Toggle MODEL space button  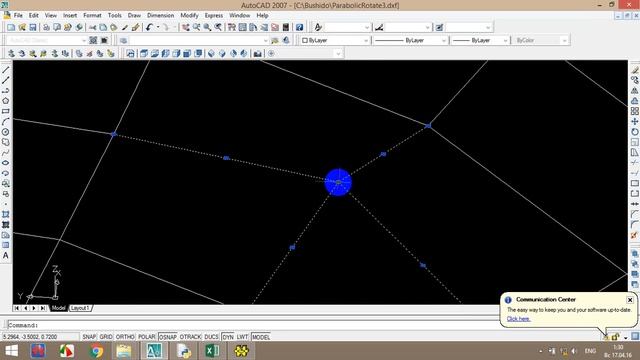(261, 337)
